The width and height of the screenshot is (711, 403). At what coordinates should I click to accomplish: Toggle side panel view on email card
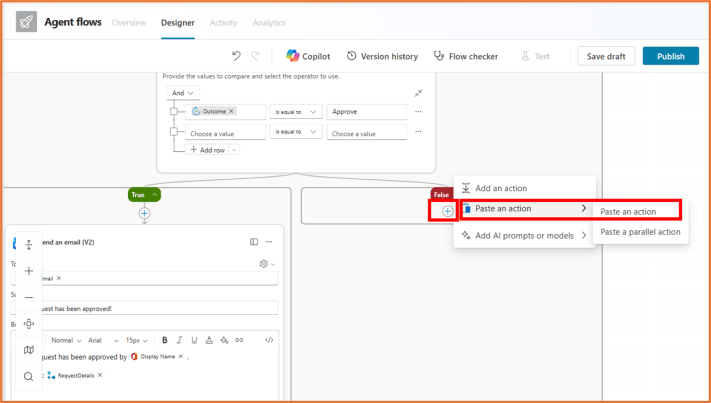(254, 242)
